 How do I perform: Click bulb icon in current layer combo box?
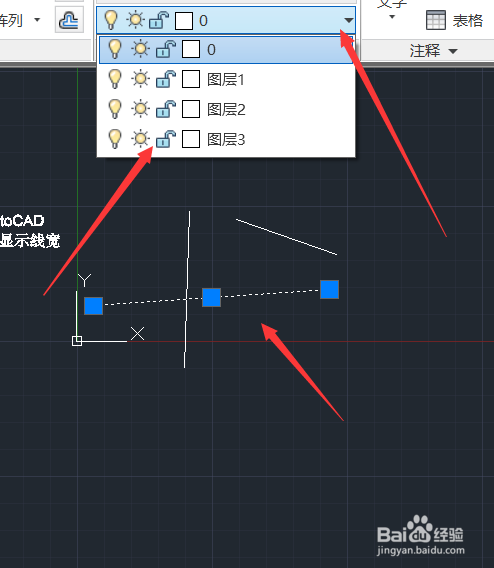point(111,20)
